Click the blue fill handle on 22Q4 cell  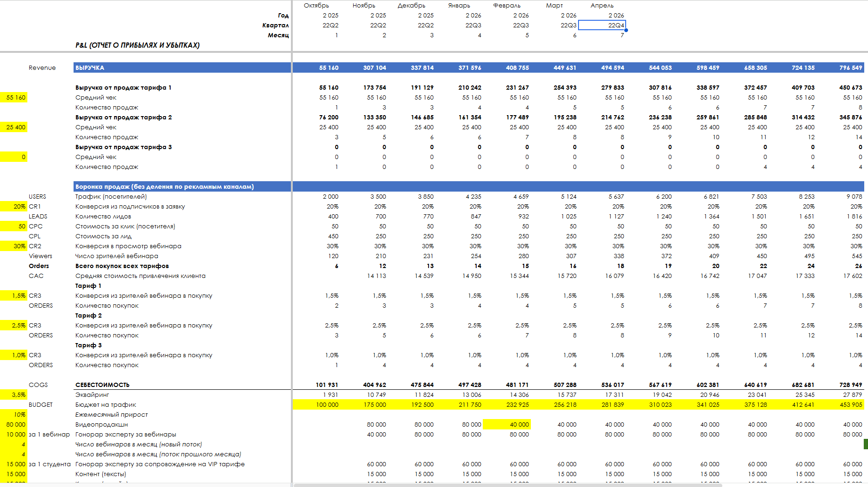626,30
